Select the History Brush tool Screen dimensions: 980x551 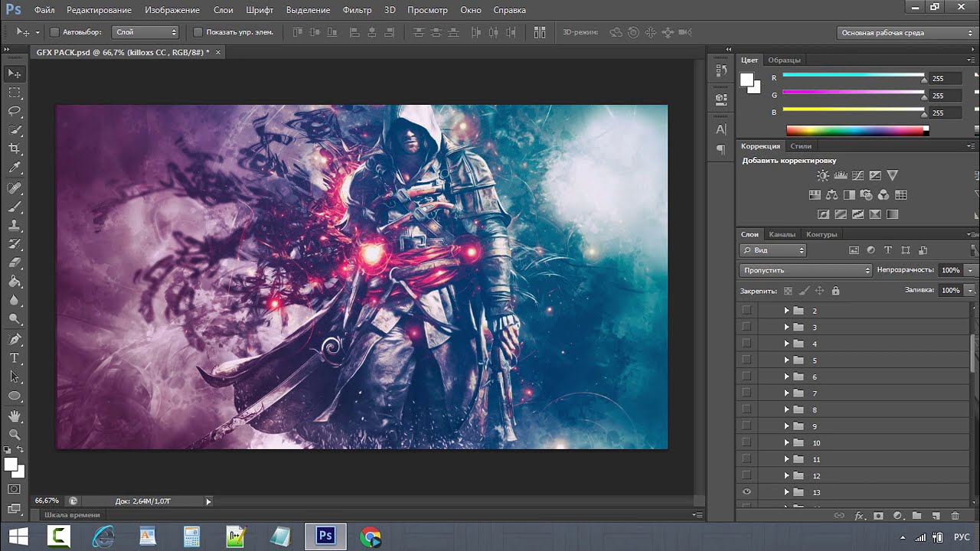(15, 245)
